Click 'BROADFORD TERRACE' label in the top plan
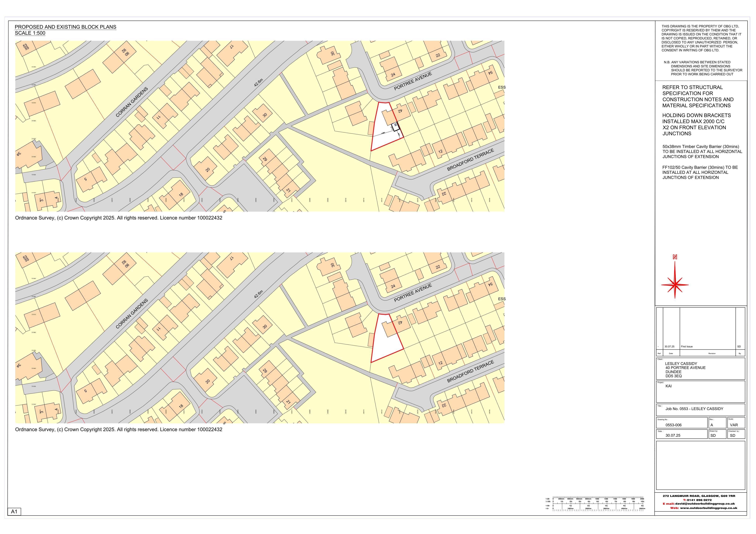This screenshot has height=534, width=756. 470,160
